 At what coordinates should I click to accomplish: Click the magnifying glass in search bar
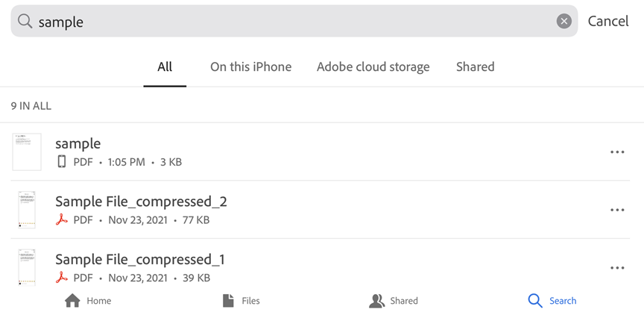pyautogui.click(x=25, y=22)
